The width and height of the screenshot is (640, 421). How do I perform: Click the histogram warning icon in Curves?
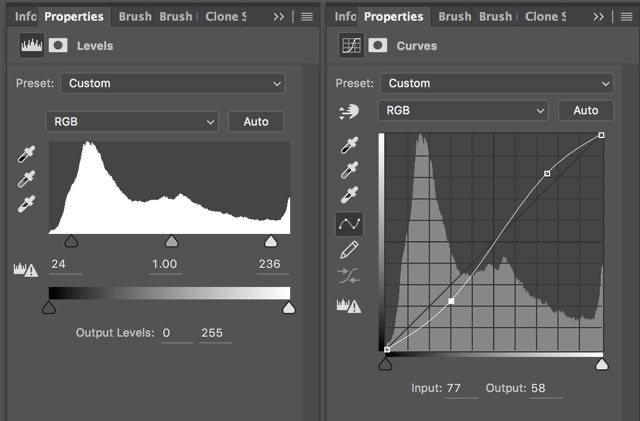pos(349,305)
